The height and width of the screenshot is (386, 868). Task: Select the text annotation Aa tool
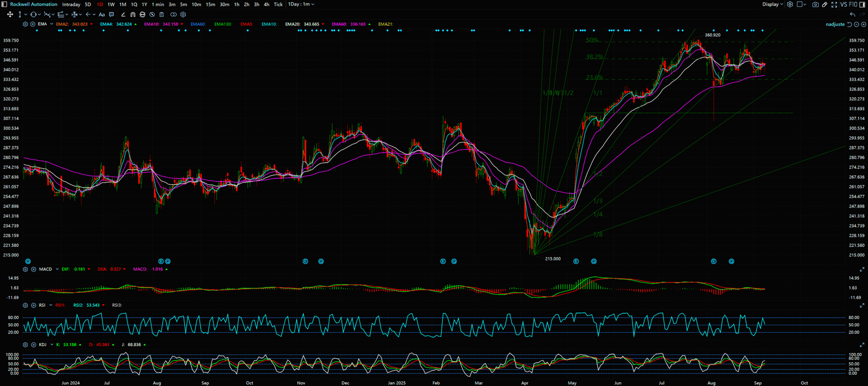point(101,15)
